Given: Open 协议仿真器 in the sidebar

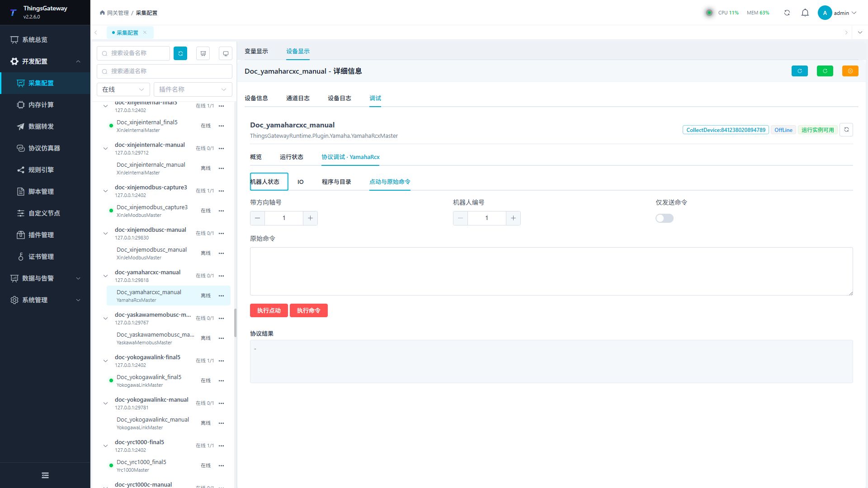Looking at the screenshot, I should (x=45, y=148).
